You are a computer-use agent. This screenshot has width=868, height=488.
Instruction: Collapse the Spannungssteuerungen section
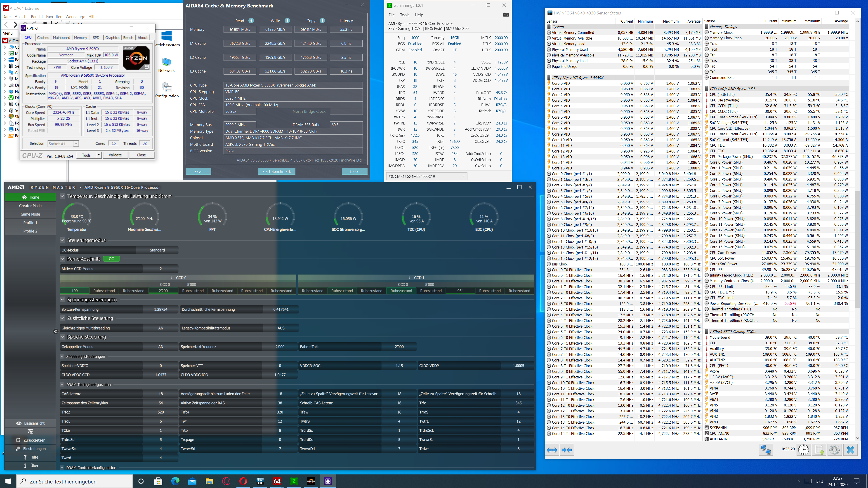pyautogui.click(x=62, y=299)
